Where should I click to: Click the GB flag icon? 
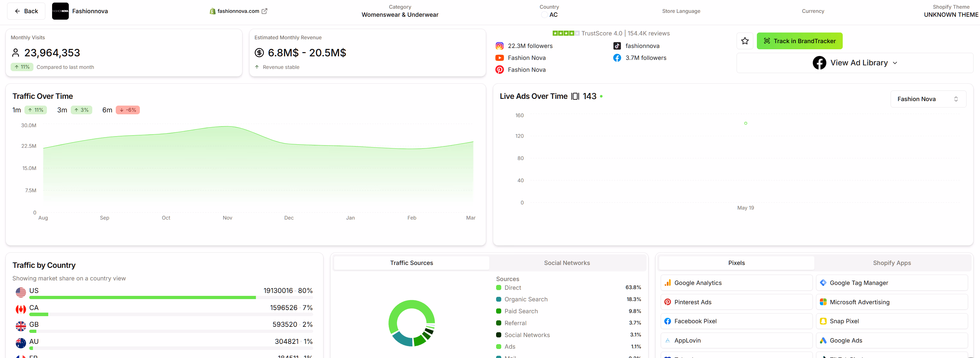21,326
